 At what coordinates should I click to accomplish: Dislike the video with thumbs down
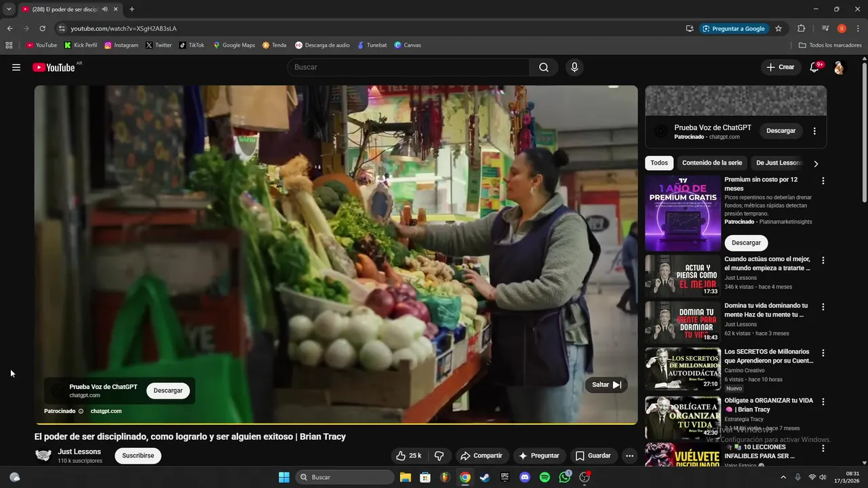(439, 455)
